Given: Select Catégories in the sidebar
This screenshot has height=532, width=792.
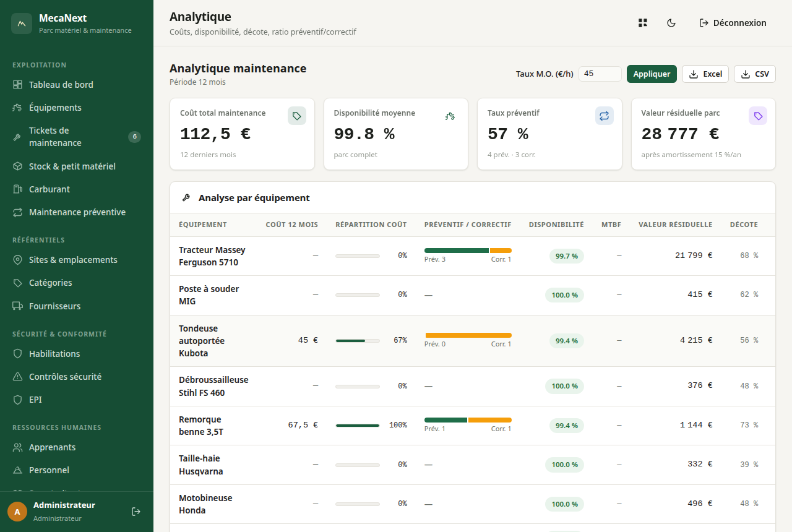Looking at the screenshot, I should [77, 283].
